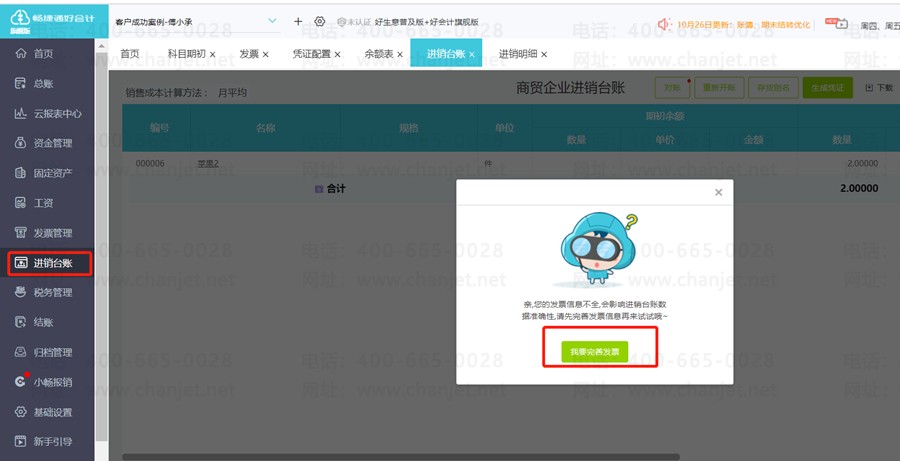The width and height of the screenshot is (900, 461).
Task: Switch to the 科目期初 tab
Action: click(187, 54)
